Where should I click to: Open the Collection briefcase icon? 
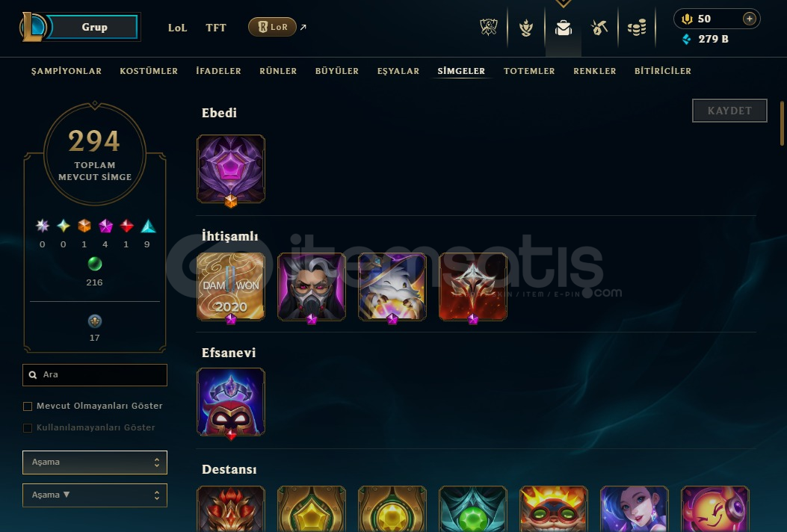point(563,28)
